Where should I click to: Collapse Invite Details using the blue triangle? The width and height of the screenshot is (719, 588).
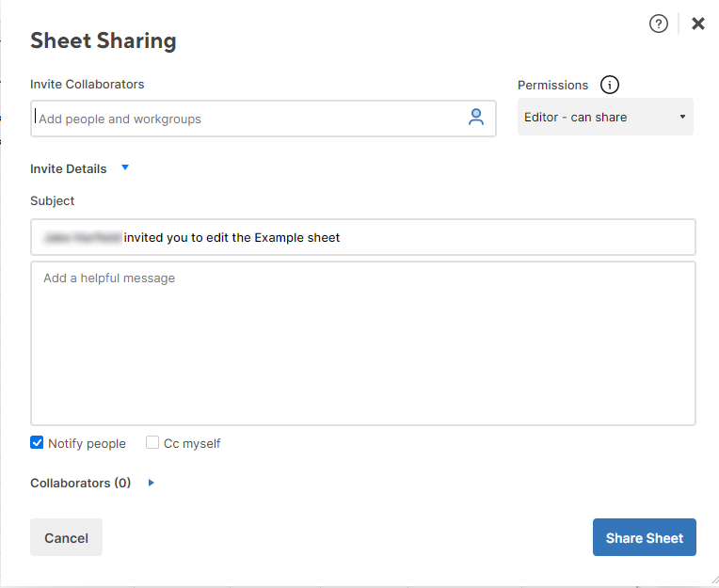125,168
